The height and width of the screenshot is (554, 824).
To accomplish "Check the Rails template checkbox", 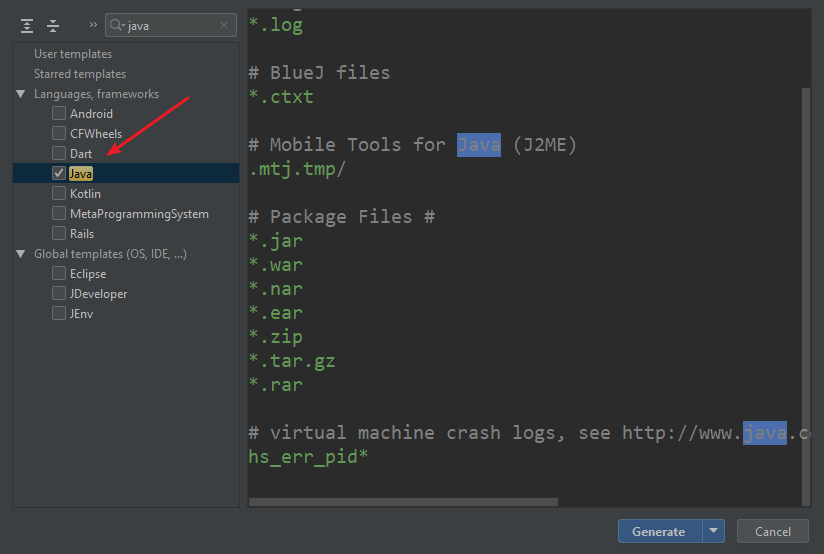I will 59,233.
